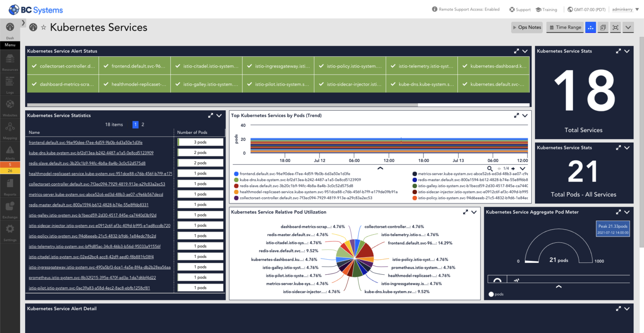Click the Ops Notes button
This screenshot has width=644, height=333.
[527, 27]
